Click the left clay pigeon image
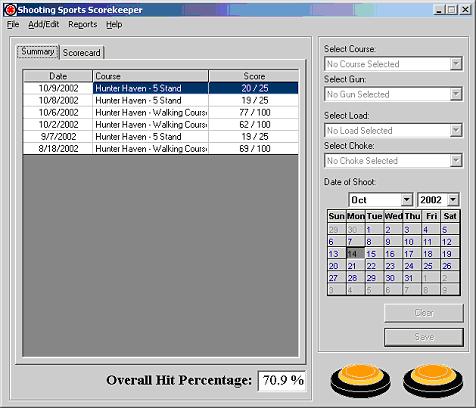This screenshot has width=476, height=408. (361, 380)
